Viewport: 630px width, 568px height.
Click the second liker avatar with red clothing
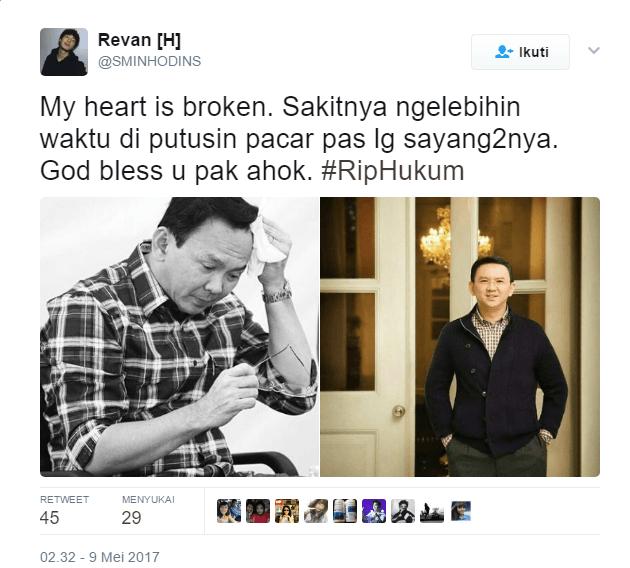tap(258, 511)
